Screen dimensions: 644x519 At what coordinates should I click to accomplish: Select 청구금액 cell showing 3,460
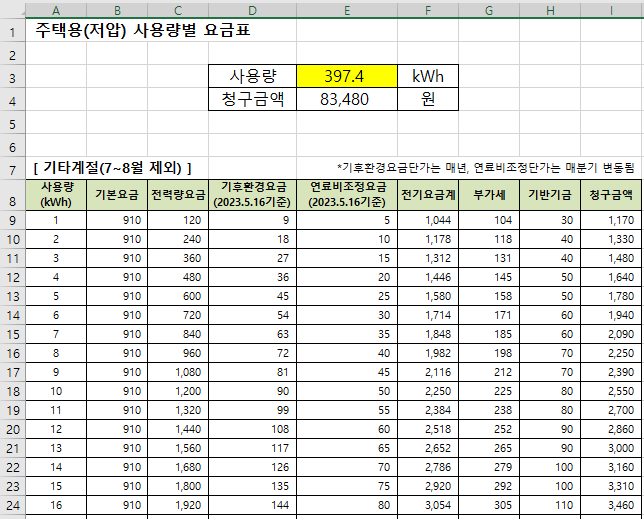point(611,505)
